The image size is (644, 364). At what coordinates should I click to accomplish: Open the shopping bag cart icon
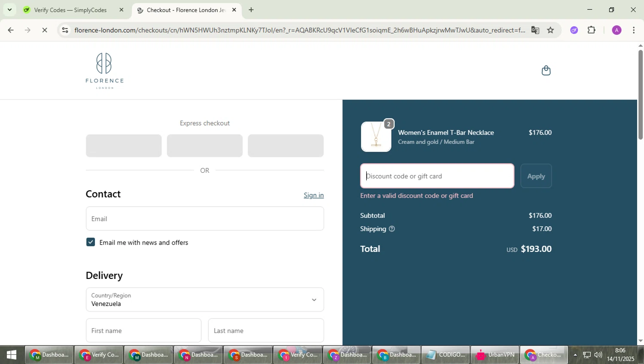(x=546, y=70)
